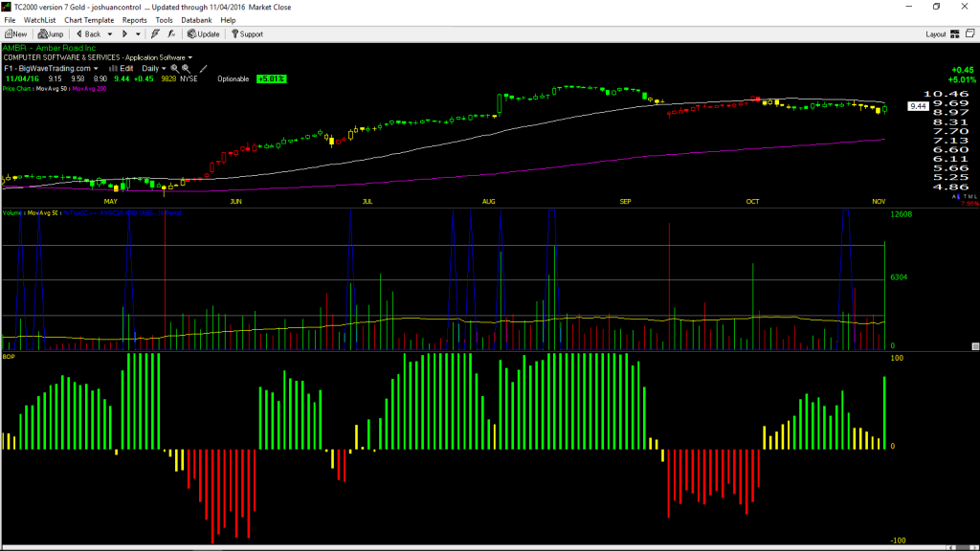Open the Tools menu
980x551 pixels.
(164, 20)
